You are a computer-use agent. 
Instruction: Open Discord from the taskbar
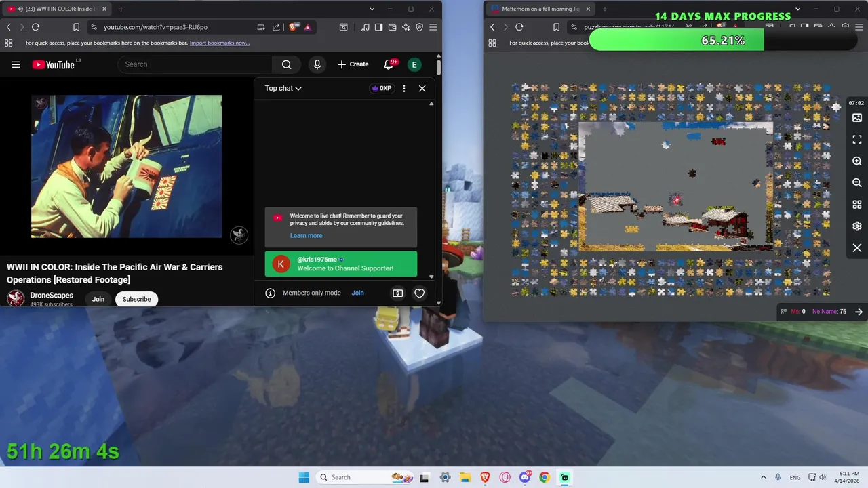525,477
